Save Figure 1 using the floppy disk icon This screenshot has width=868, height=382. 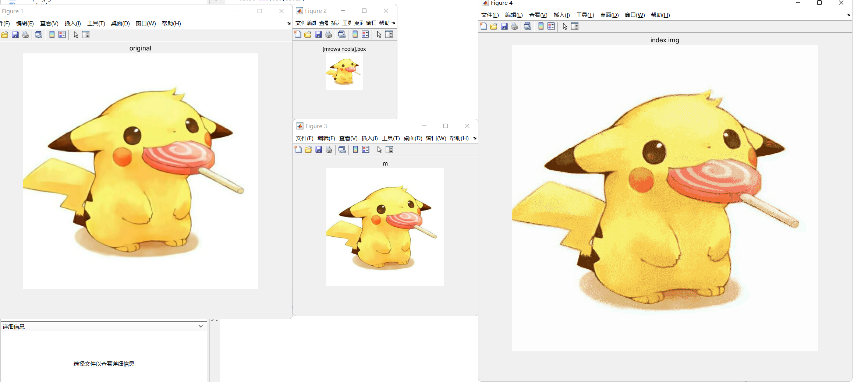point(15,35)
